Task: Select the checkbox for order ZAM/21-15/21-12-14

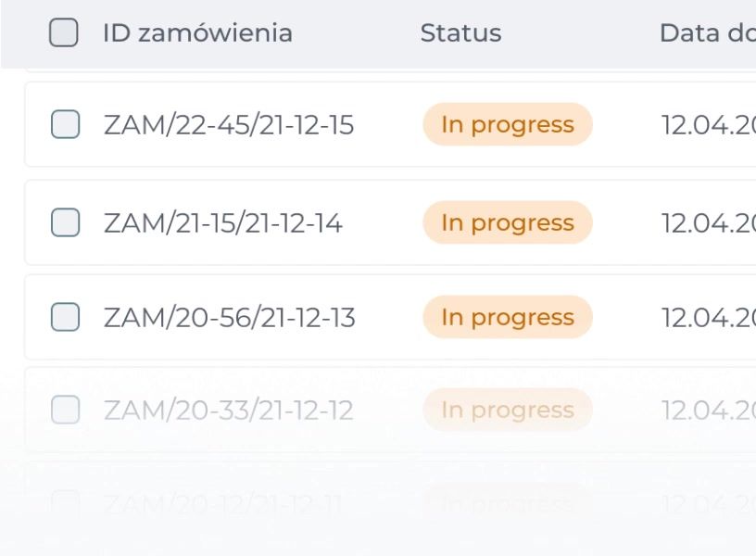Action: [x=65, y=222]
